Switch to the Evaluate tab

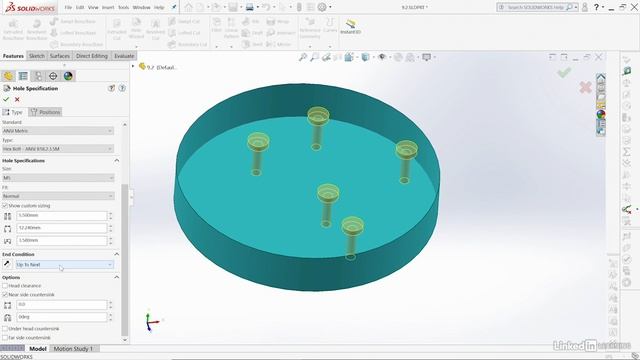click(124, 56)
